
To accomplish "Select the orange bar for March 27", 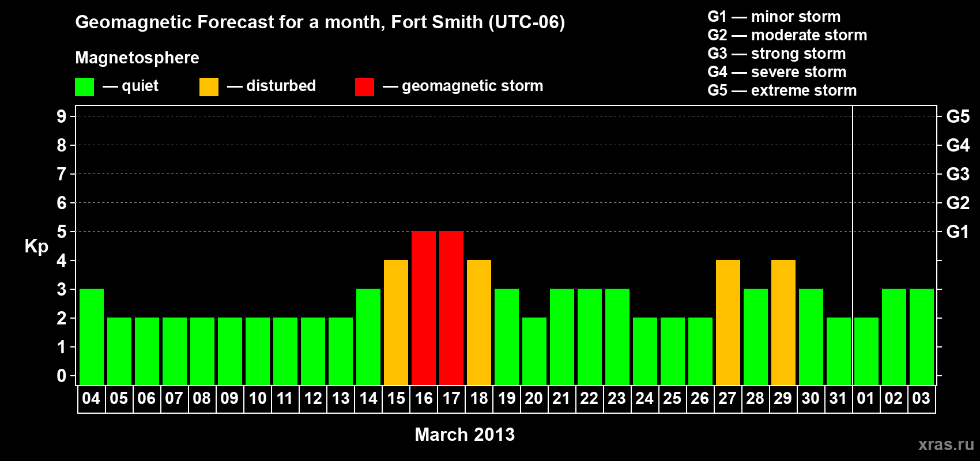I will click(728, 322).
